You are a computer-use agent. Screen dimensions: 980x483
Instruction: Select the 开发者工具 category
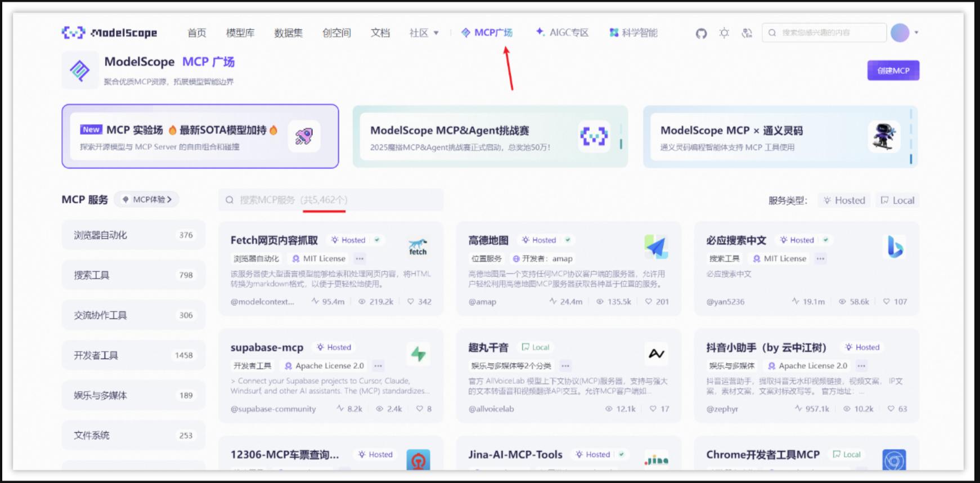pyautogui.click(x=133, y=355)
